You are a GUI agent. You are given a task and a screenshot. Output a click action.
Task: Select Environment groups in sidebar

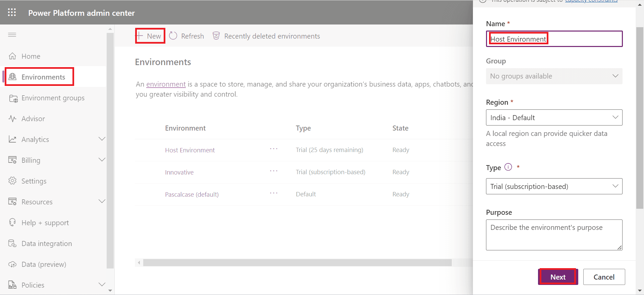(x=53, y=98)
